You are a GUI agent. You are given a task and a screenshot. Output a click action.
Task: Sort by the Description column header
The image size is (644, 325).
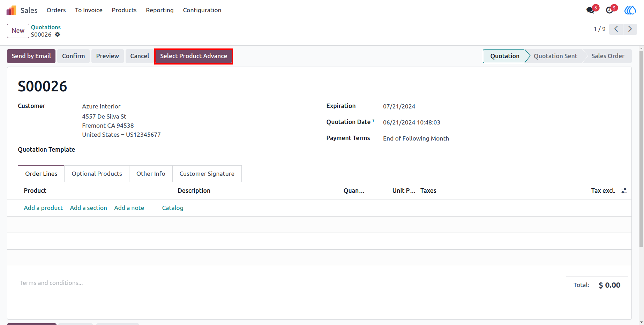[194, 191]
